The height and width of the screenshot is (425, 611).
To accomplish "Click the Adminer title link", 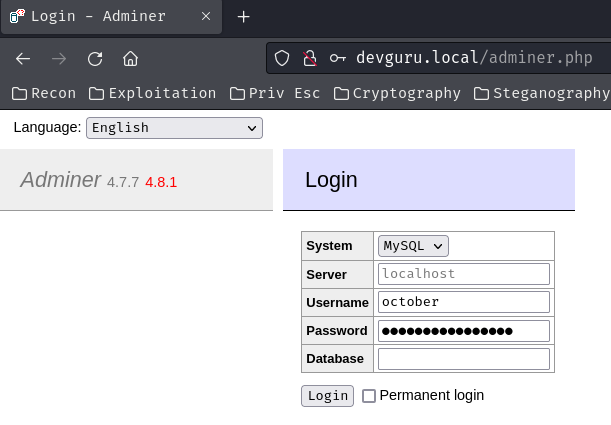I will click(x=61, y=180).
